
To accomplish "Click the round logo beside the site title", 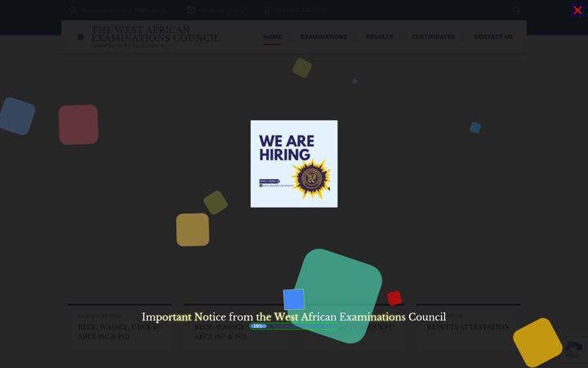I will (80, 37).
